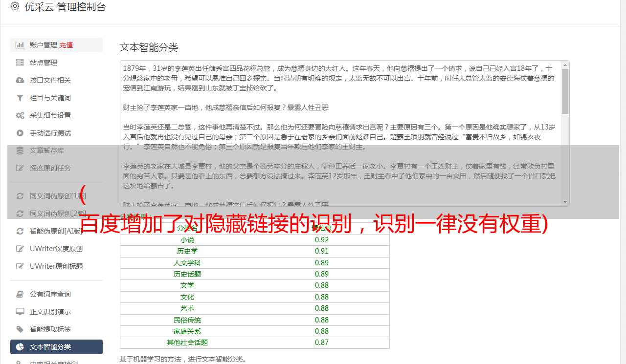Image resolution: width=626 pixels, height=364 pixels.
Task: Click the bar chart icon for 账户管理
Action: (x=20, y=45)
